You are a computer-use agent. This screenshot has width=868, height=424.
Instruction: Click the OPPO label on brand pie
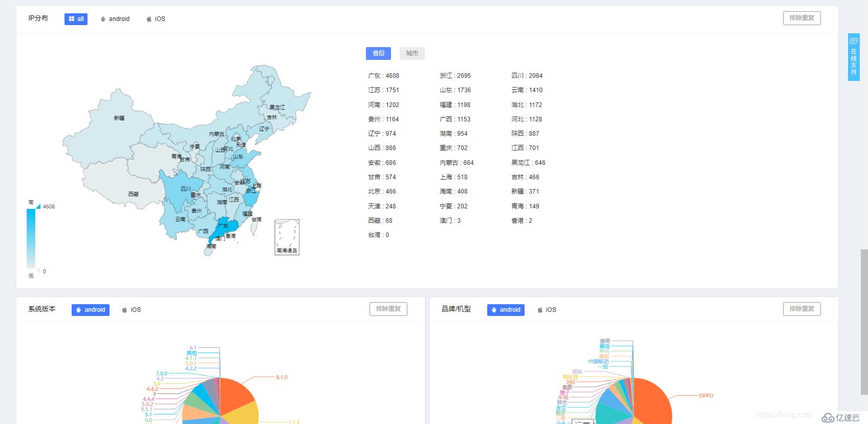706,396
